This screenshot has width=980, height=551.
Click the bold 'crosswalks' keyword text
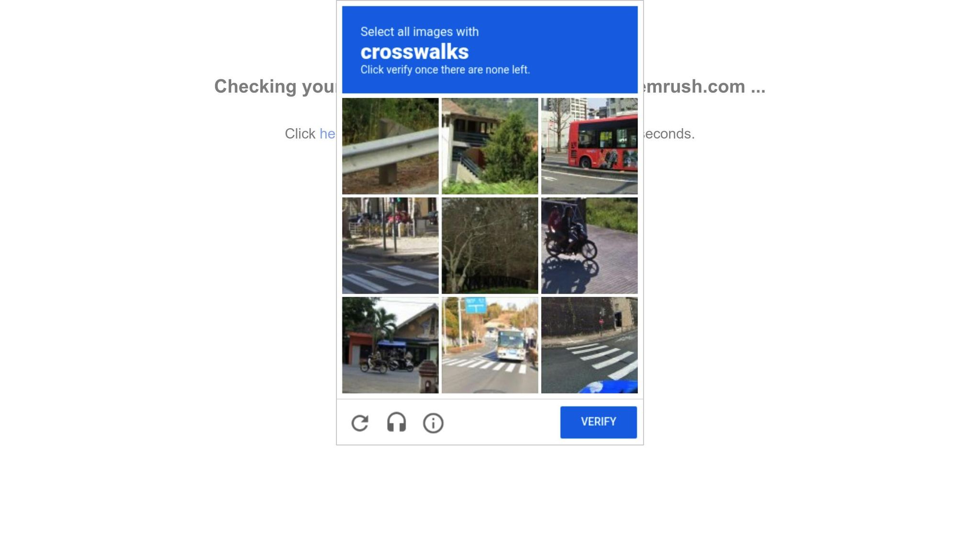pos(414,52)
